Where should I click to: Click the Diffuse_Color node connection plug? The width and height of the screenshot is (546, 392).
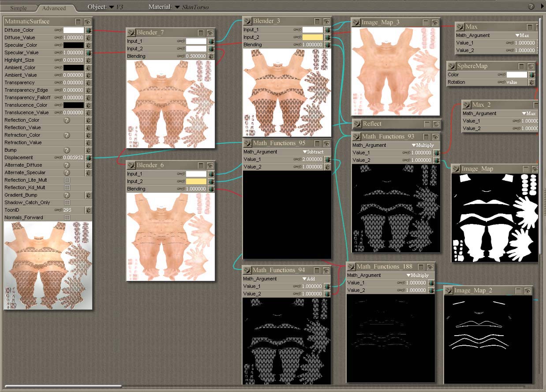coord(88,30)
